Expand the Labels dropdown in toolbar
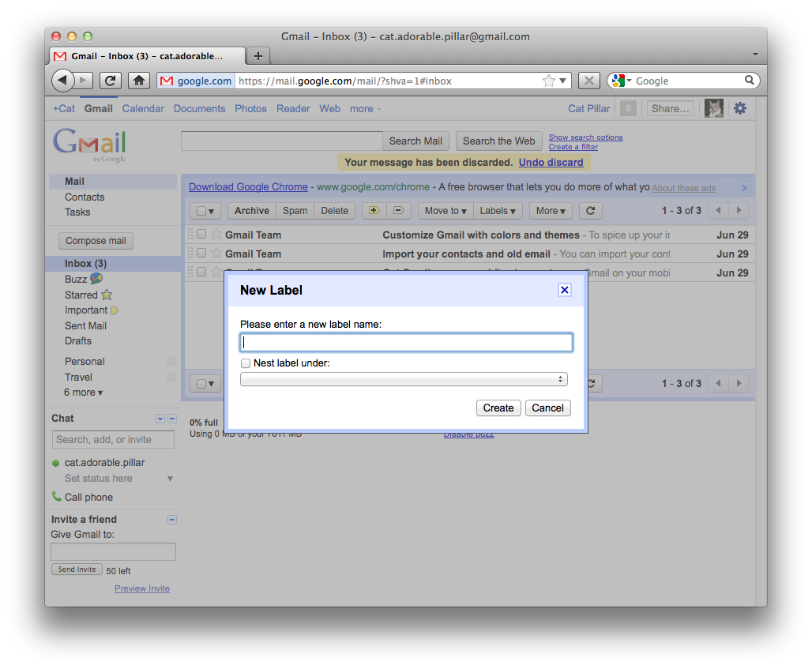812x669 pixels. click(498, 211)
